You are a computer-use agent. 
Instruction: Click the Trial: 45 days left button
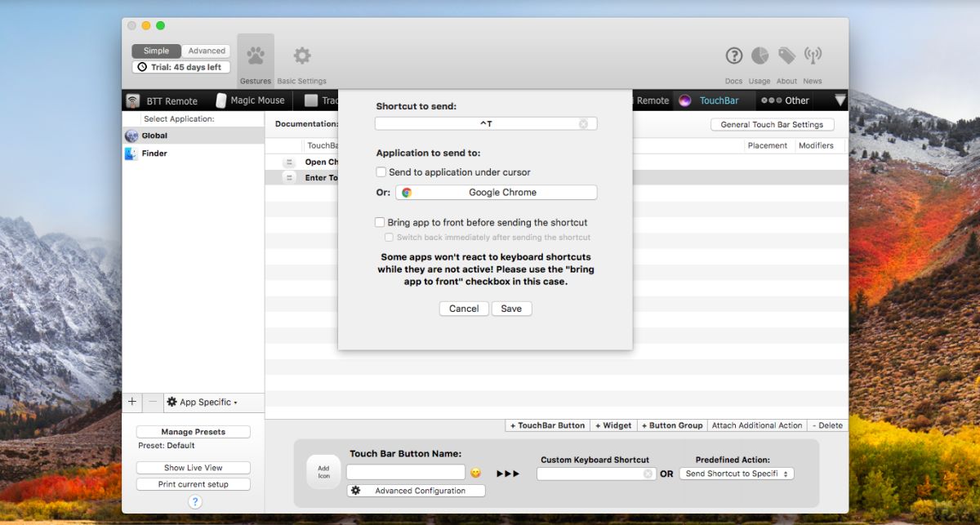[181, 67]
